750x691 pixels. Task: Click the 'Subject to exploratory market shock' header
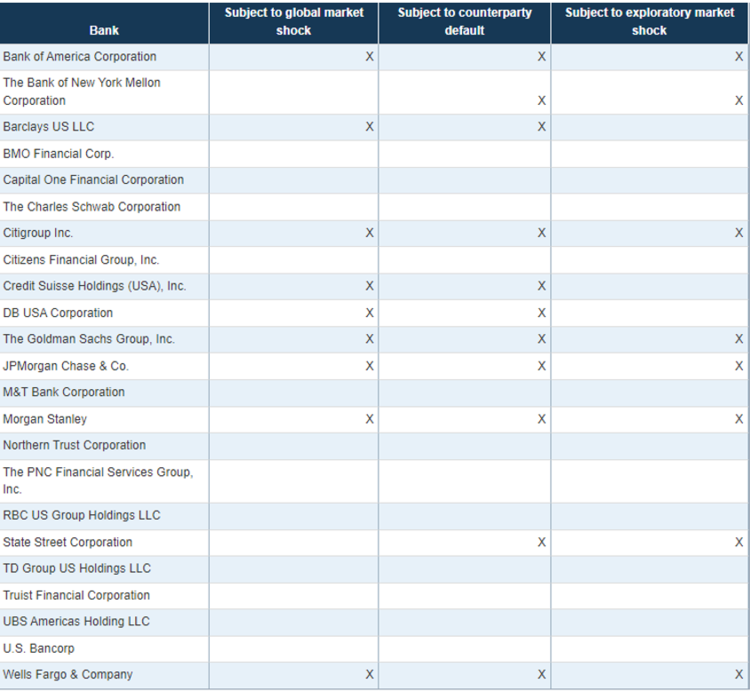pyautogui.click(x=649, y=22)
